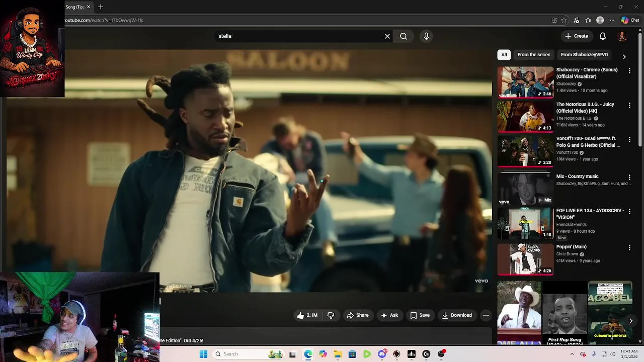Image resolution: width=644 pixels, height=362 pixels.
Task: Open Edge Settings and more ellipsis
Action: point(612,20)
